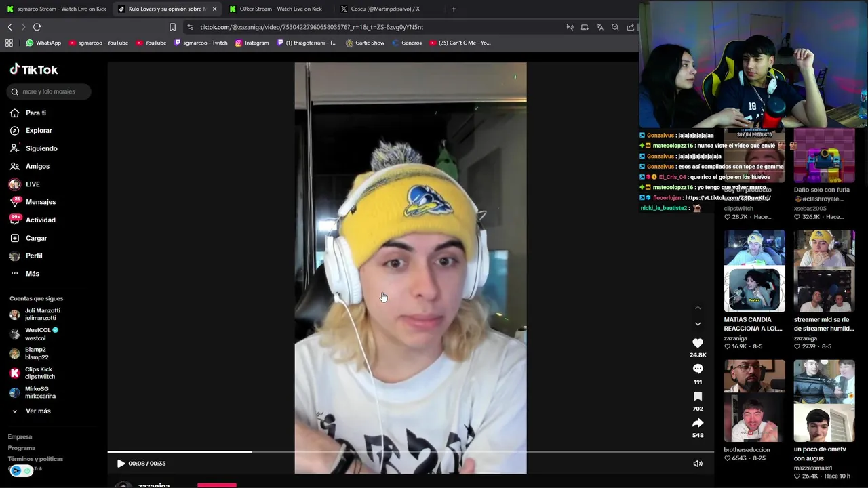The image size is (868, 488).
Task: Click the share page icon in toolbar
Action: click(631, 27)
